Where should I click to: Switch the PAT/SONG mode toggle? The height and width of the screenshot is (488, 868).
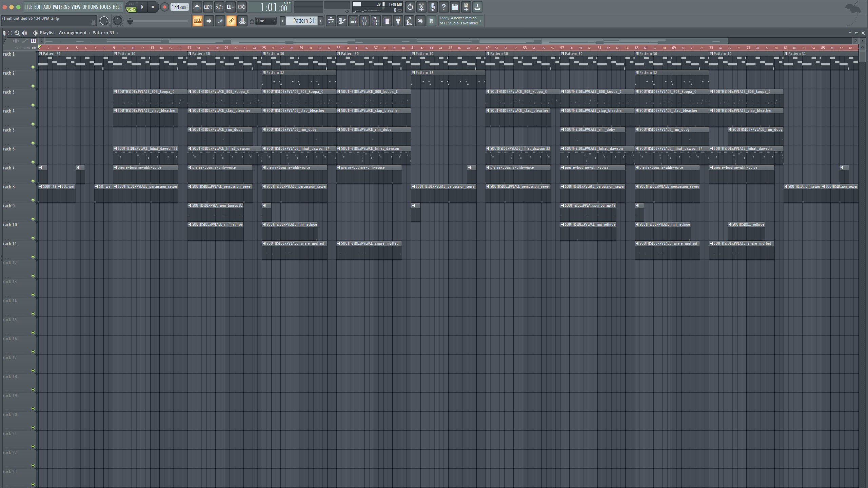pyautogui.click(x=131, y=7)
